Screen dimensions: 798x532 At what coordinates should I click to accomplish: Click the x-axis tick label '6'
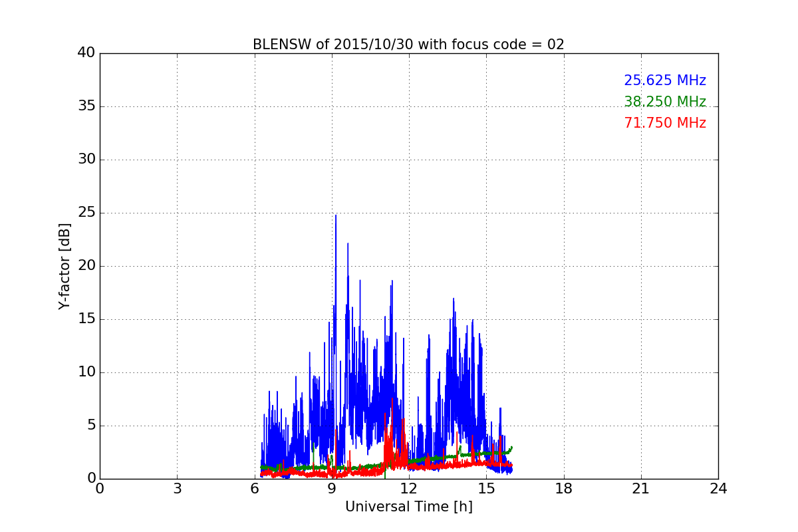coord(255,489)
